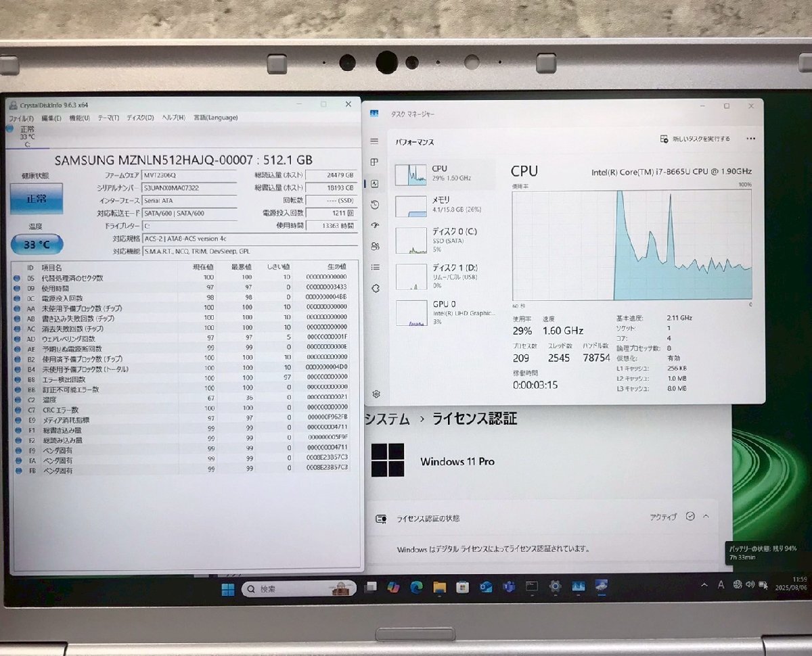Click 新しいタスクを実行する button
This screenshot has height=656, width=812.
point(695,139)
